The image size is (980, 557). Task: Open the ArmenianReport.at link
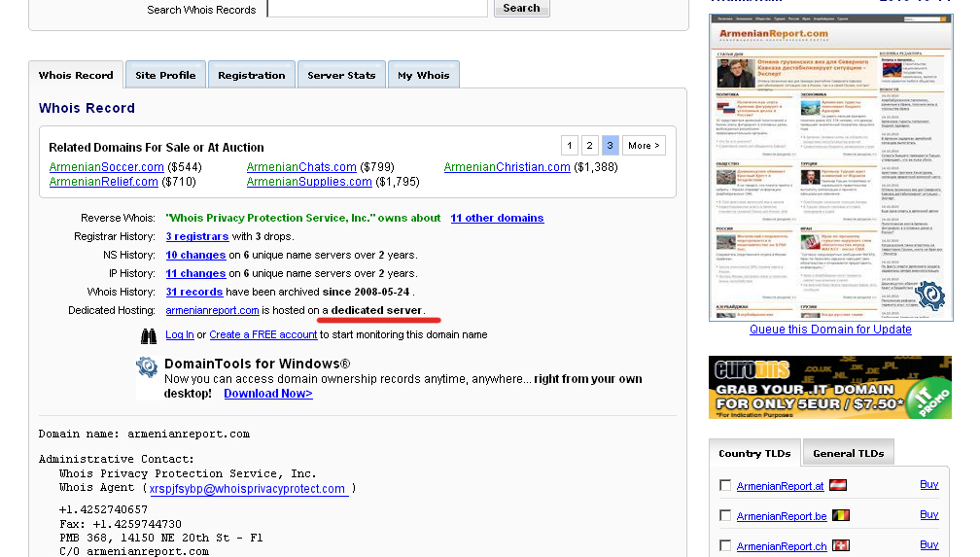click(x=780, y=486)
